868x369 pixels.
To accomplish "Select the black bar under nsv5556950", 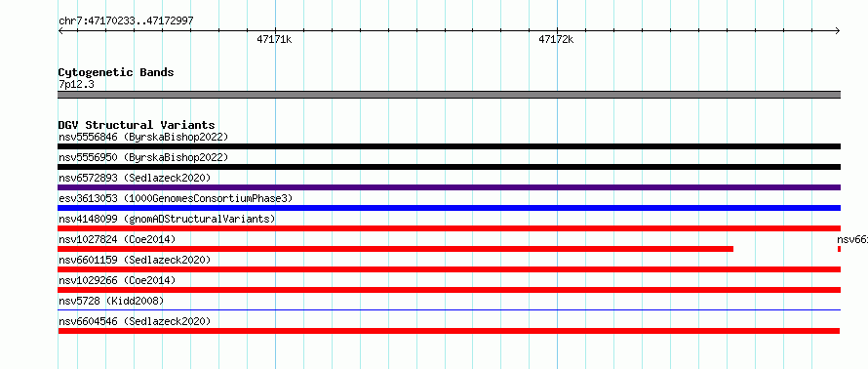I will click(449, 167).
